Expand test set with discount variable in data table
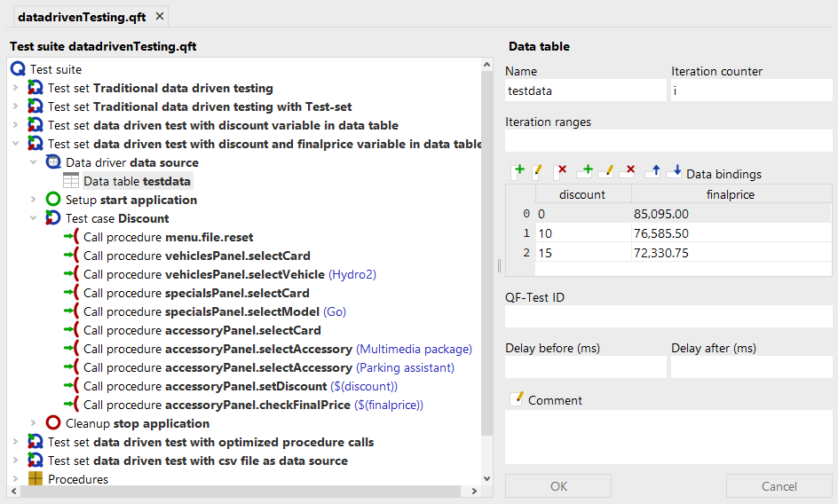The height and width of the screenshot is (504, 838). click(x=15, y=125)
